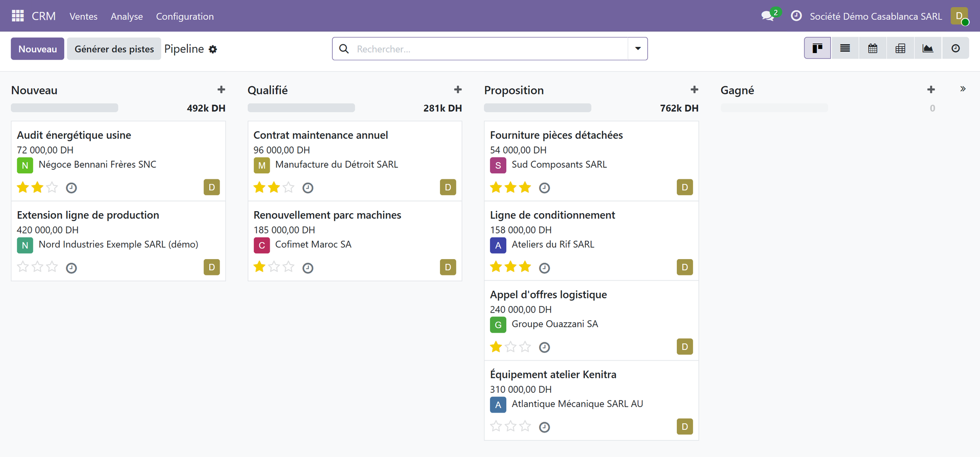Open Société Démo Casablanca SARL company switcher
Screen dimensions: 980x457
(x=876, y=16)
